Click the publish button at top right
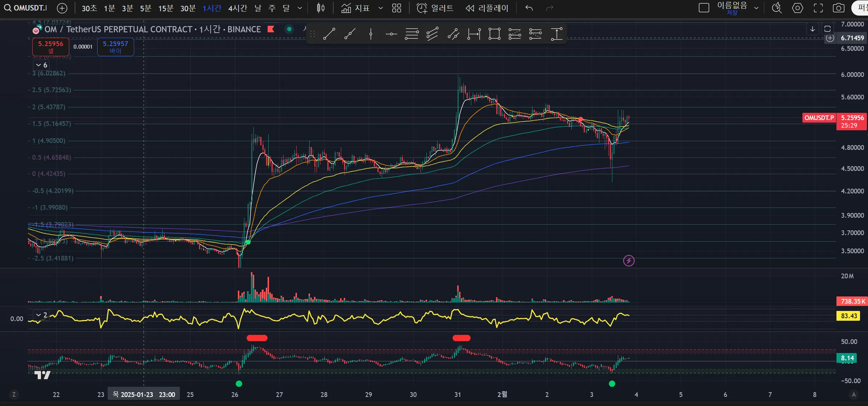This screenshot has height=406, width=868. (860, 8)
